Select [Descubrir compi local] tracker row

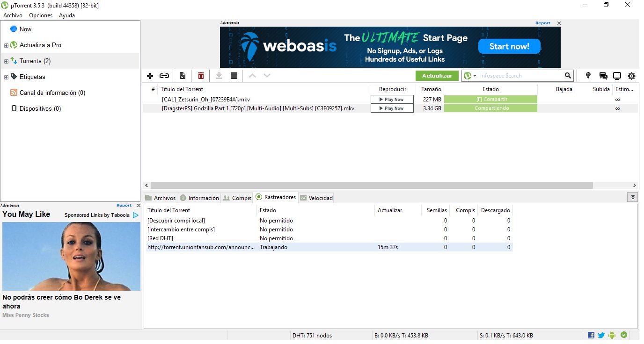click(329, 221)
